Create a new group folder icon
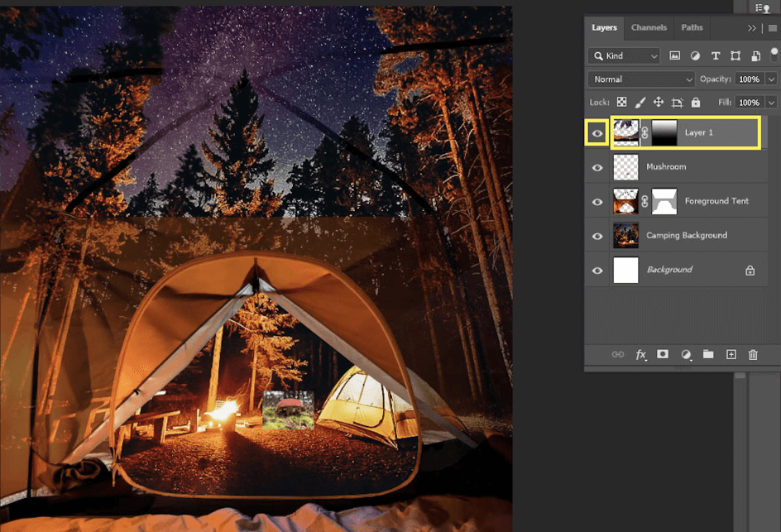 click(708, 354)
